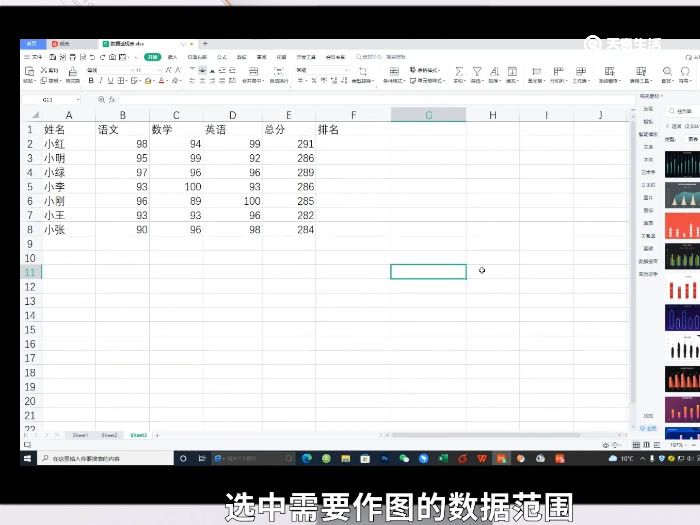Click the teal bar chart thumbnail at top of panel
This screenshot has width=700, height=525.
click(x=682, y=164)
